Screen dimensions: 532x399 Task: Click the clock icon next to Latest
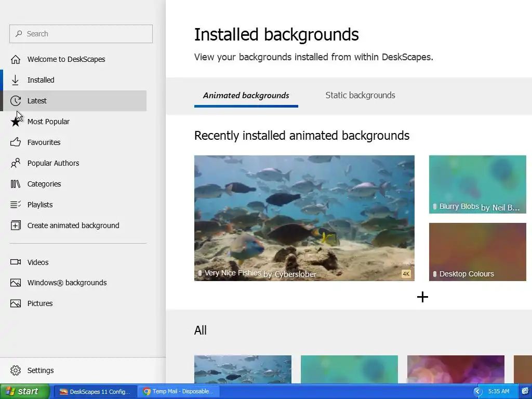tap(15, 101)
